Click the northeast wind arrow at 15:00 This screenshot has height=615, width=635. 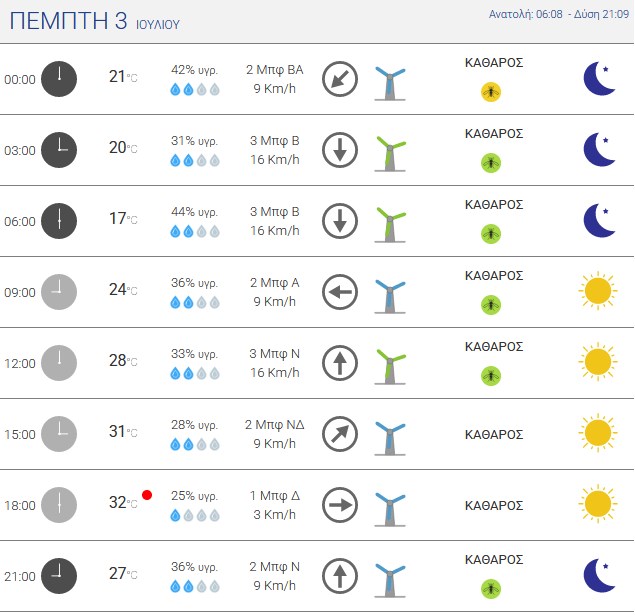pos(340,434)
